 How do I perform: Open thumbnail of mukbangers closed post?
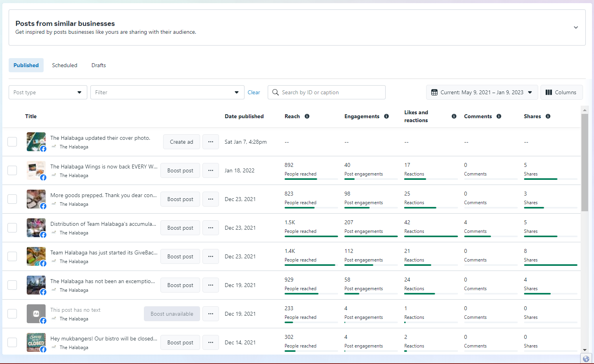[36, 342]
